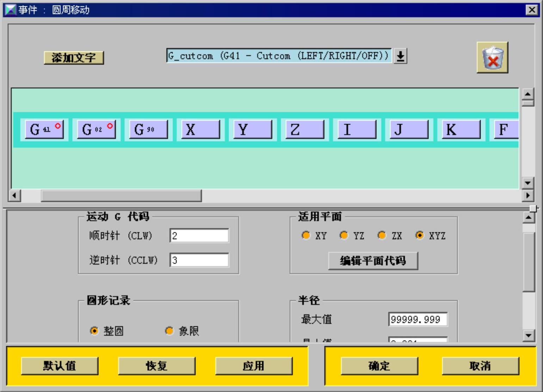Click the 默认值 default button
Image resolution: width=543 pixels, height=392 pixels.
(60, 366)
